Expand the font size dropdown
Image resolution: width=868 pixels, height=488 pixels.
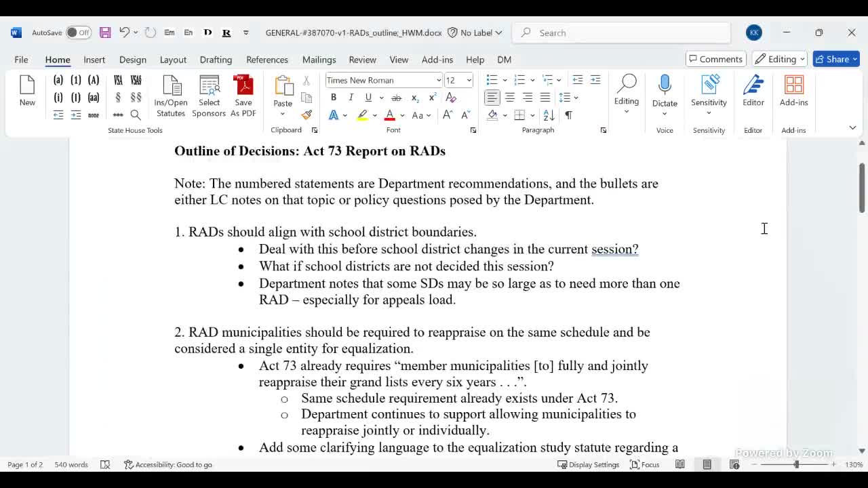(469, 80)
